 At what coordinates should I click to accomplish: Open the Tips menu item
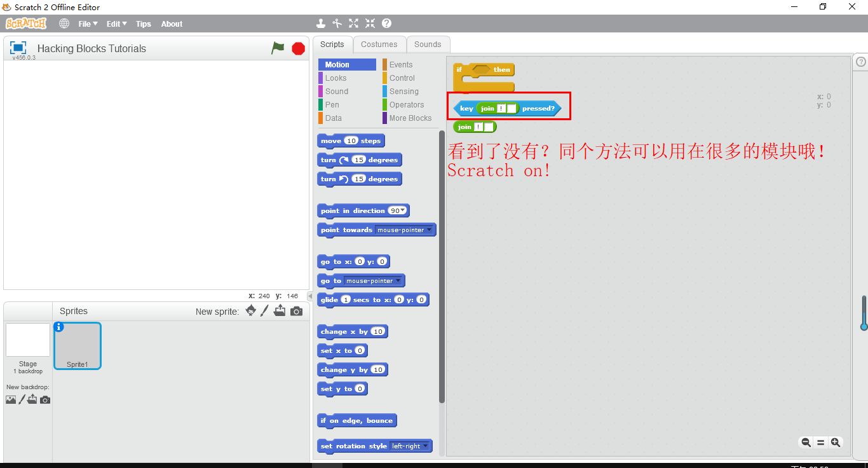(x=144, y=24)
